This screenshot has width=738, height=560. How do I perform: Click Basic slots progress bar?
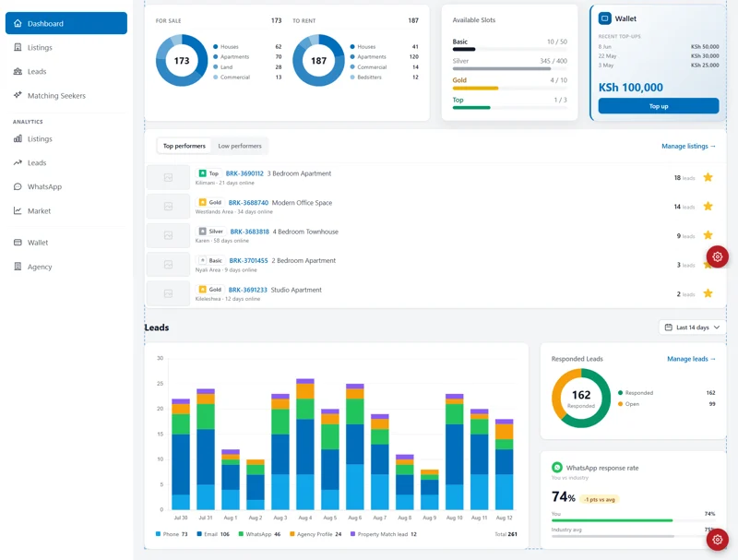(510, 49)
